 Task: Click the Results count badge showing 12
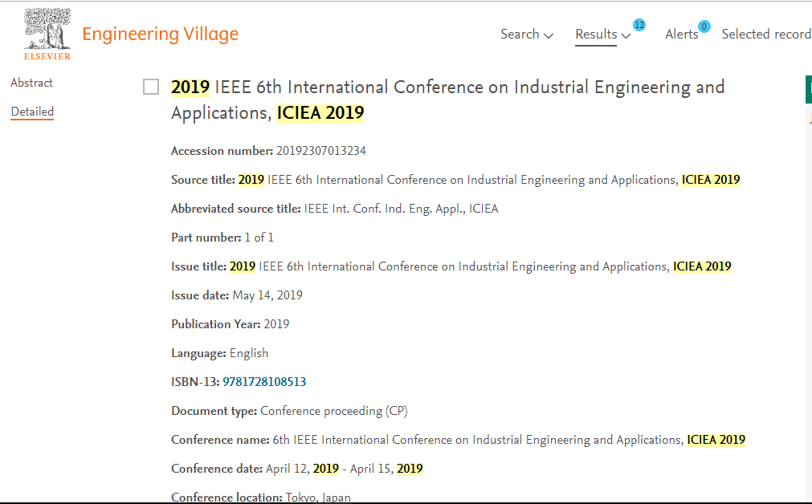tap(639, 25)
